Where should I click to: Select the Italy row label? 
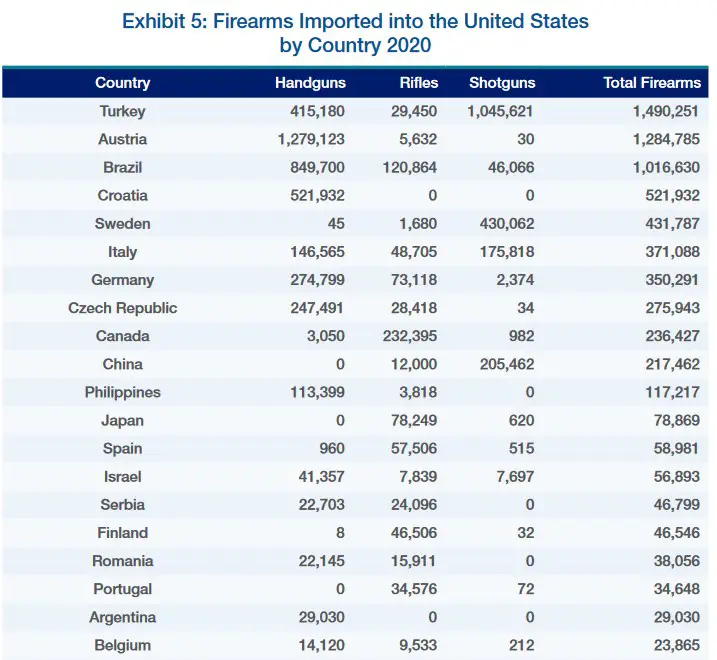(x=123, y=252)
